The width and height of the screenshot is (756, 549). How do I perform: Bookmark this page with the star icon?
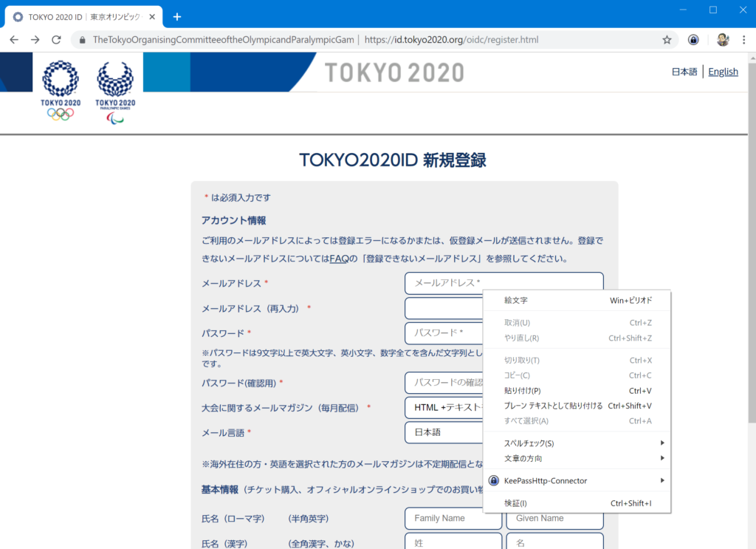[x=665, y=41]
